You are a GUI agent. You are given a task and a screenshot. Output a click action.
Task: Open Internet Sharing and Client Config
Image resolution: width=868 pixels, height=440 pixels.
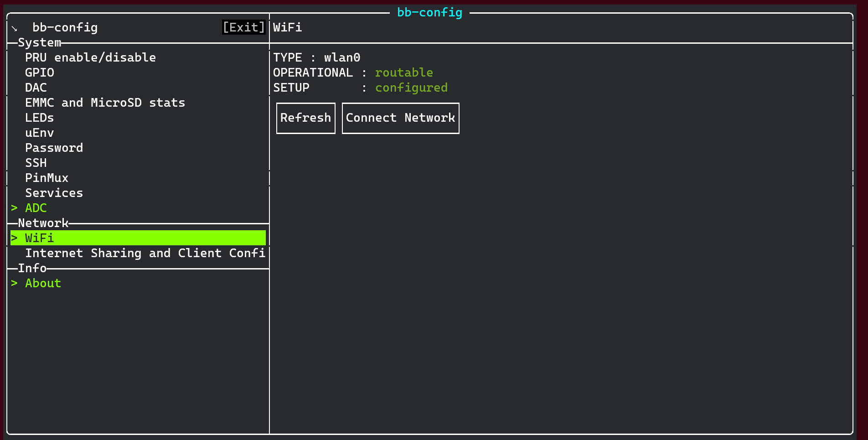coord(145,253)
